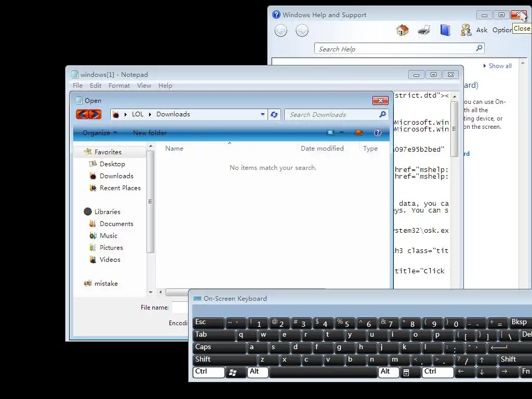Expand breadcrumb arrow before LOL
Viewport: 532px width, 399px height.
click(126, 114)
